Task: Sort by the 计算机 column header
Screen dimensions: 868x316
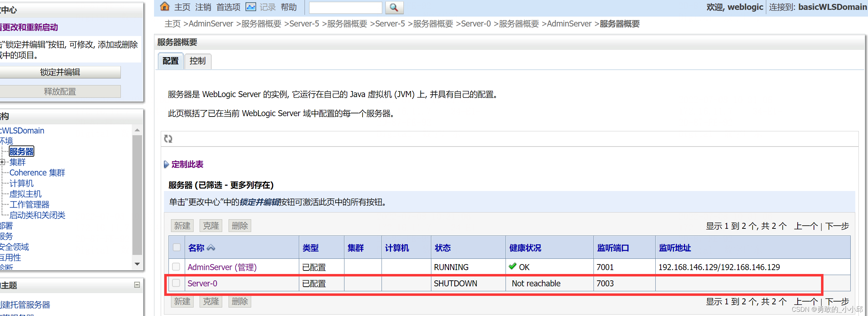Action: pyautogui.click(x=397, y=248)
